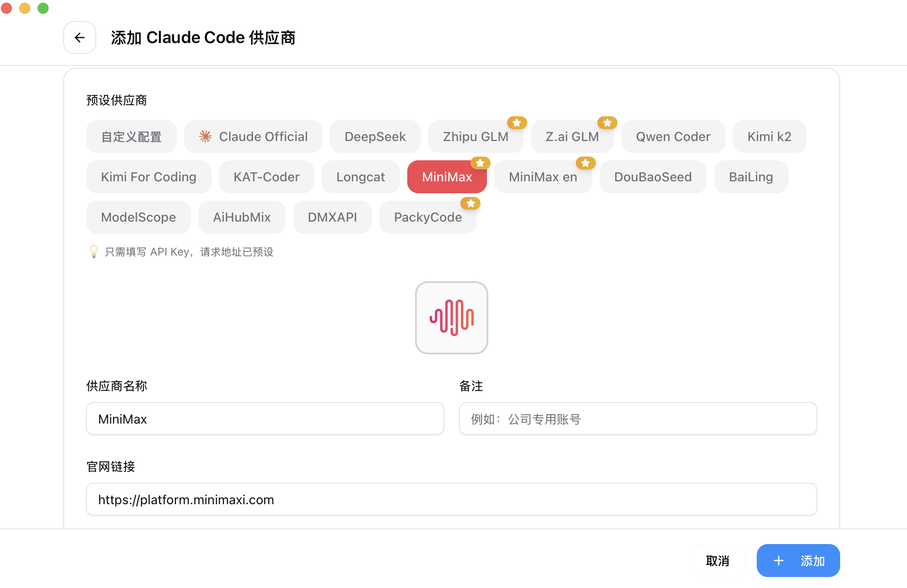This screenshot has height=588, width=907.
Task: Select the DeepSeek preset provider
Action: [x=375, y=136]
